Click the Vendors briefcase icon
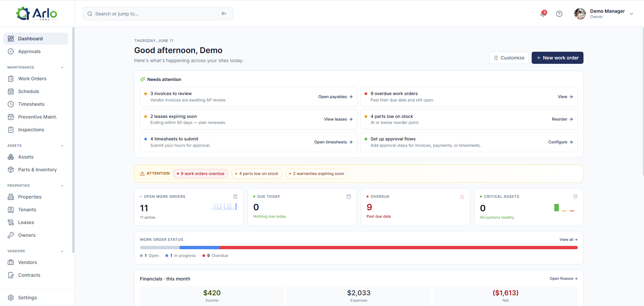This screenshot has width=644, height=306. (x=11, y=262)
